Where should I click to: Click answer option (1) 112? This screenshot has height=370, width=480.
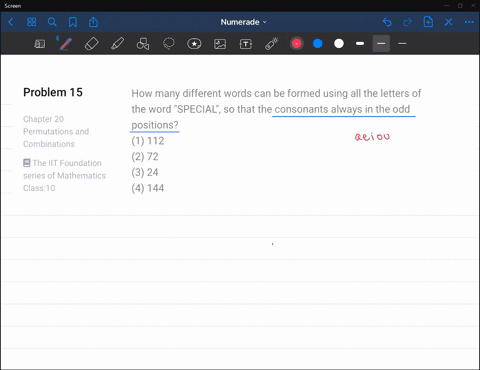(x=148, y=141)
